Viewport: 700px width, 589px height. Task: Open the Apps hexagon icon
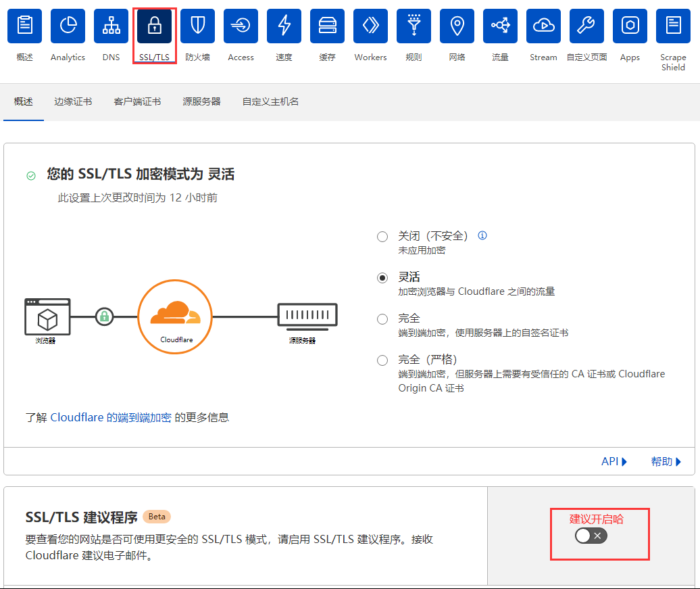coord(630,26)
